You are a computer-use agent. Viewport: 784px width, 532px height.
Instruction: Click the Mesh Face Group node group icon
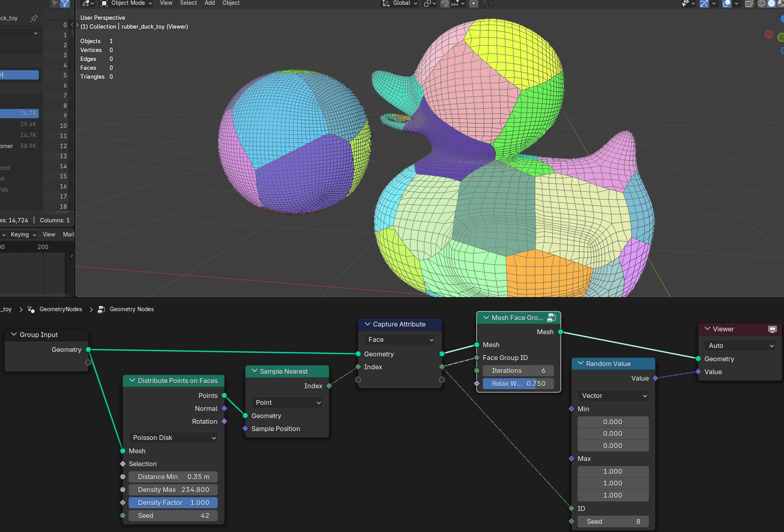(x=551, y=318)
